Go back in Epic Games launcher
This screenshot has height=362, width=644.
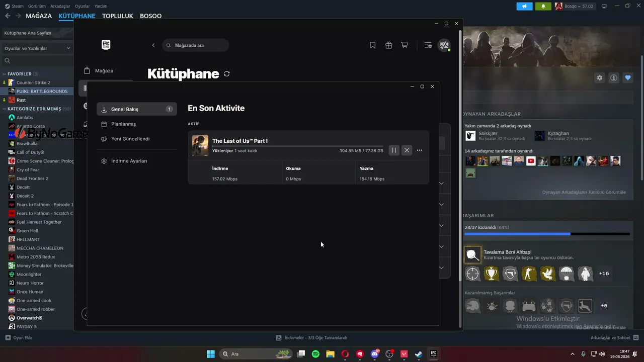click(153, 45)
